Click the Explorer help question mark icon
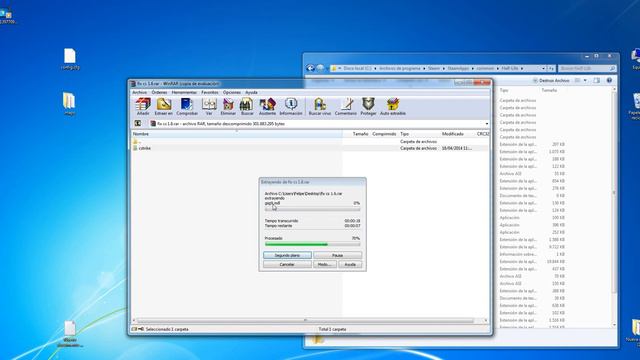The height and width of the screenshot is (360, 640). point(609,80)
